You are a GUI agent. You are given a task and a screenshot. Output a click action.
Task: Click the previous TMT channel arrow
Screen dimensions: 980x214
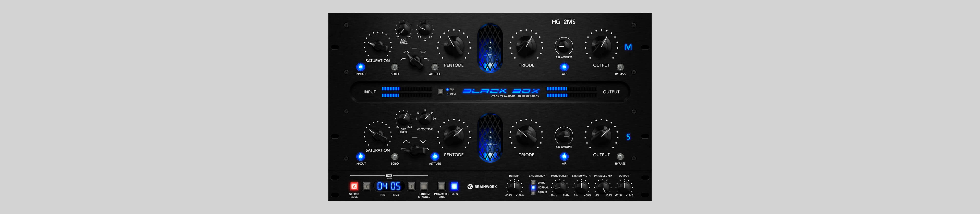366,186
